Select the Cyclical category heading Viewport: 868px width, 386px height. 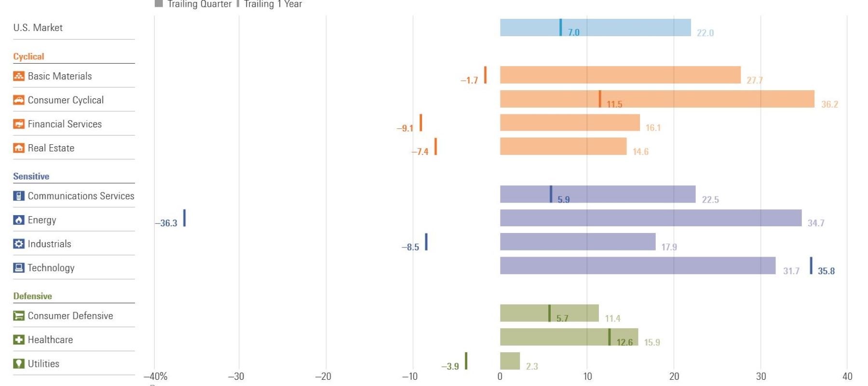(29, 56)
